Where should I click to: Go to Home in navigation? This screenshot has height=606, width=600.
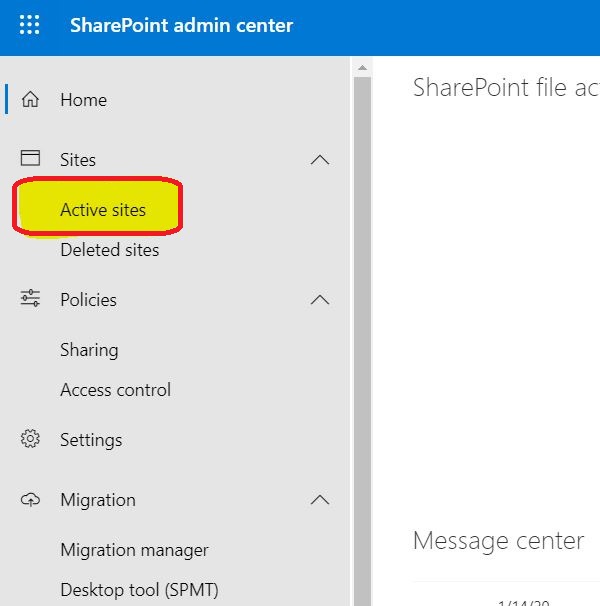(x=84, y=100)
